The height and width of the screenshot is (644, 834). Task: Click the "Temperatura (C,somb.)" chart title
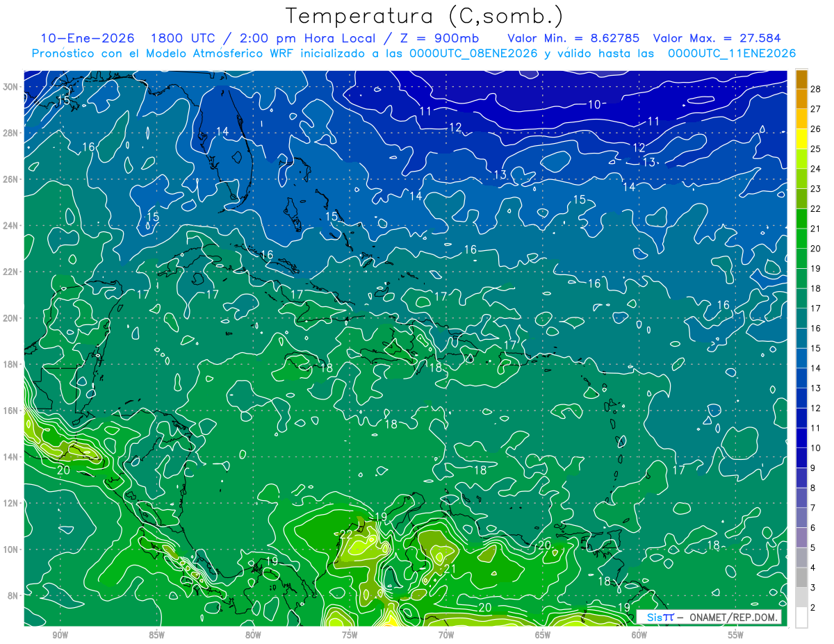click(x=424, y=16)
